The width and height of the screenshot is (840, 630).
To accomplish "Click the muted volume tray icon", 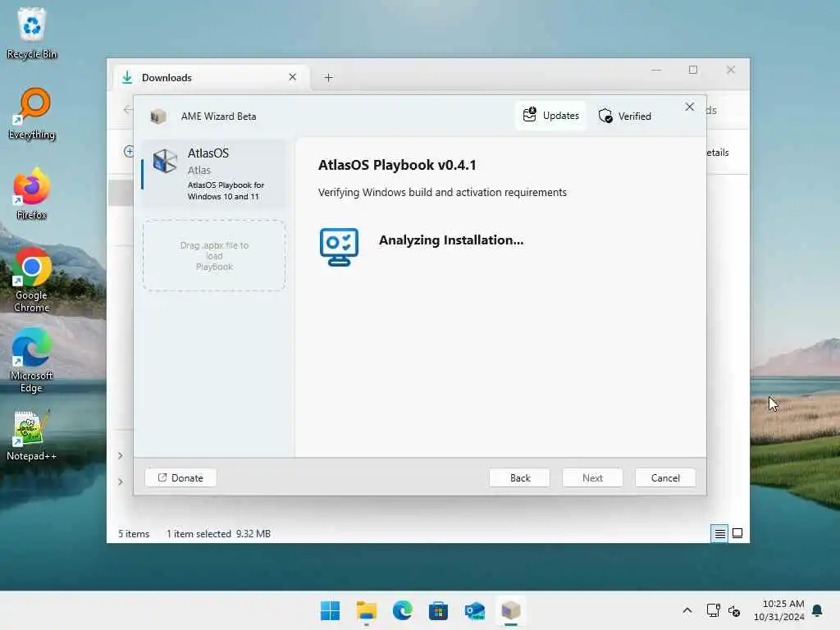I will (734, 610).
